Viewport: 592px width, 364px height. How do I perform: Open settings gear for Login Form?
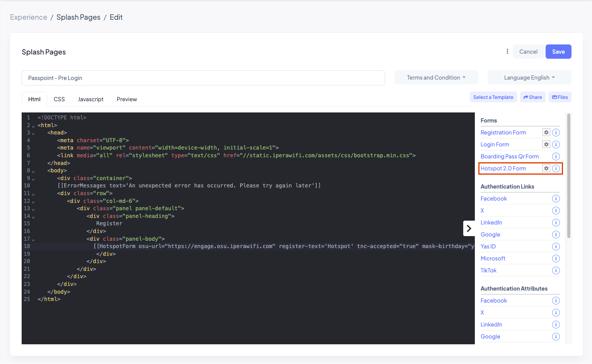[546, 145]
